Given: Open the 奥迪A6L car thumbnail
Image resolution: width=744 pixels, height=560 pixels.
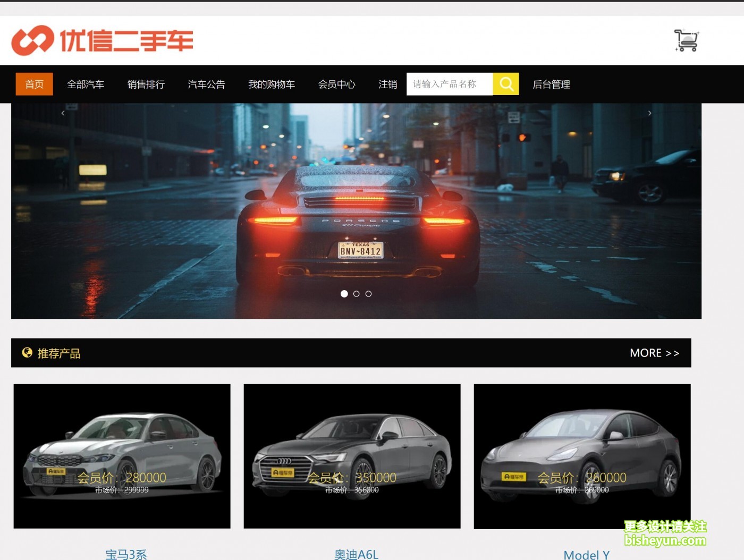Looking at the screenshot, I should point(352,456).
